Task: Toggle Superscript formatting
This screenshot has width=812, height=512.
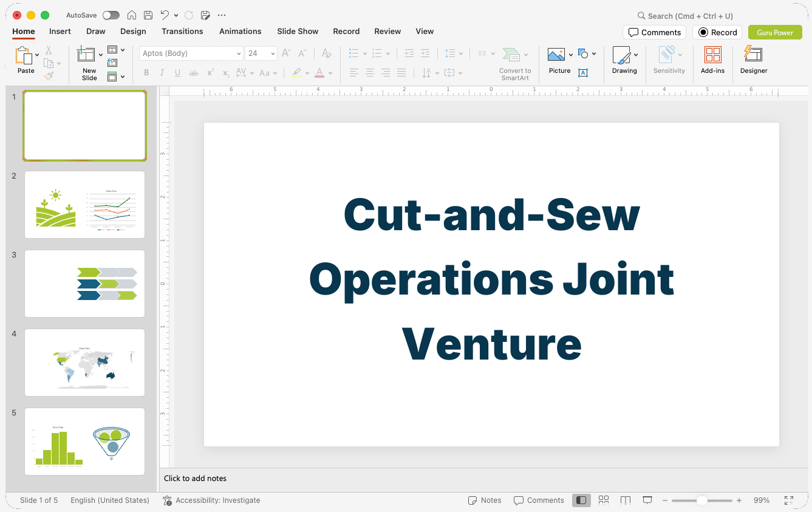Action: (x=210, y=73)
